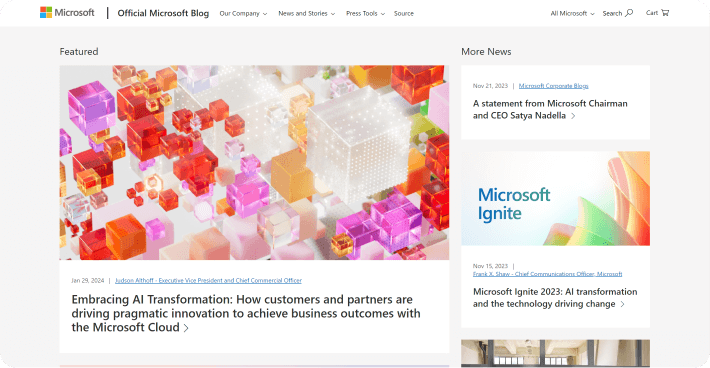Open the All Microsoft dropdown
The height and width of the screenshot is (368, 710).
[x=572, y=14]
